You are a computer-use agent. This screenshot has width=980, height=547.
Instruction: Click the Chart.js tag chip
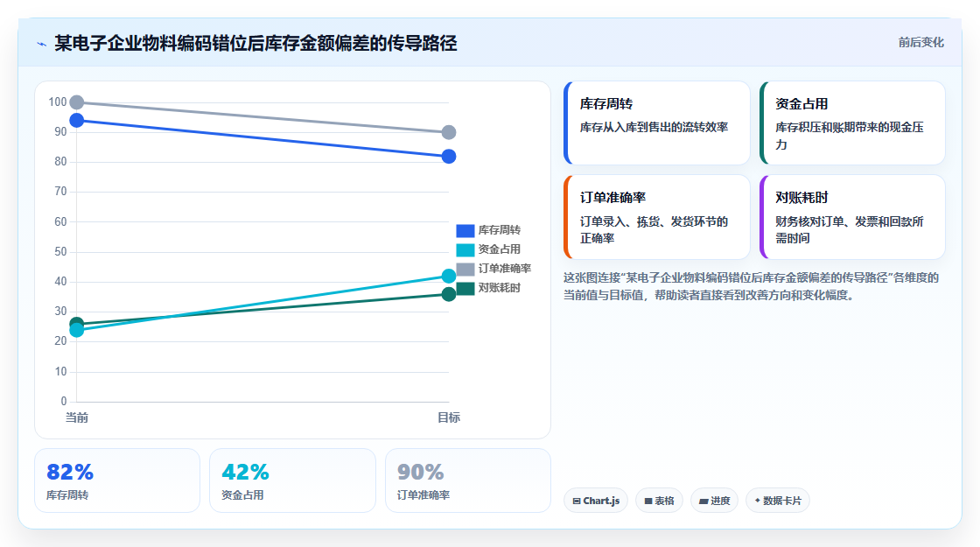[596, 501]
